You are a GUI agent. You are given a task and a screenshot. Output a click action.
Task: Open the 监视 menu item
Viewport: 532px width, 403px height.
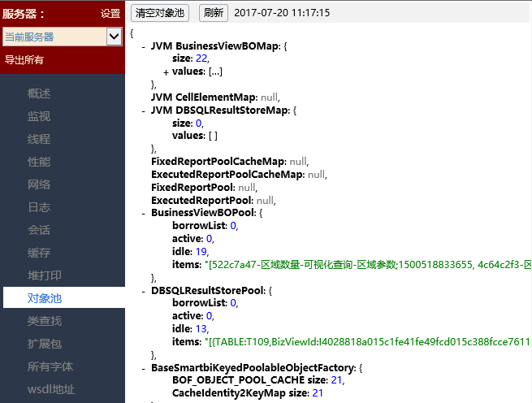pyautogui.click(x=39, y=116)
